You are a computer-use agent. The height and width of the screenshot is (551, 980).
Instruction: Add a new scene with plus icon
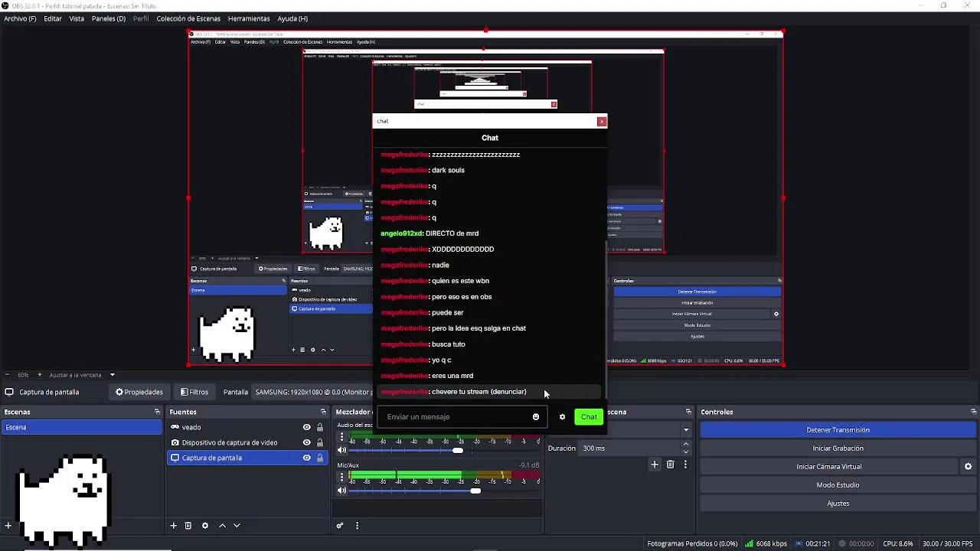coord(8,526)
